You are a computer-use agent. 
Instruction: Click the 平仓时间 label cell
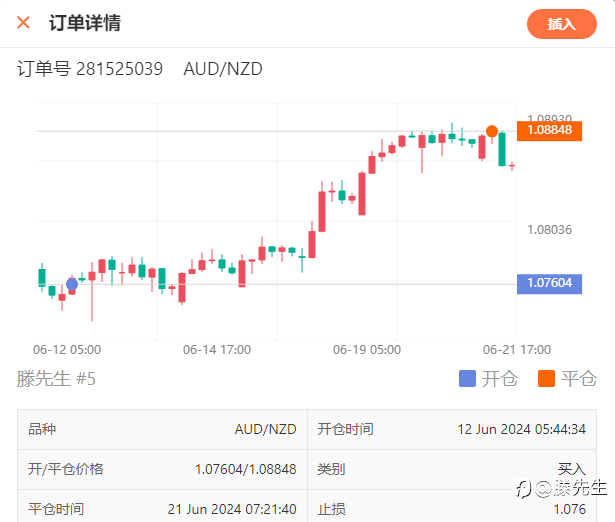(56, 509)
